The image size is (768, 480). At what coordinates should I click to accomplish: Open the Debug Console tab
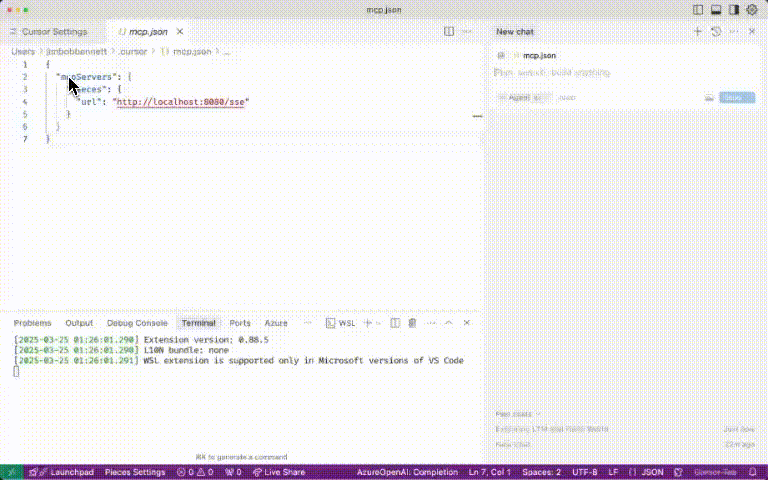click(137, 323)
